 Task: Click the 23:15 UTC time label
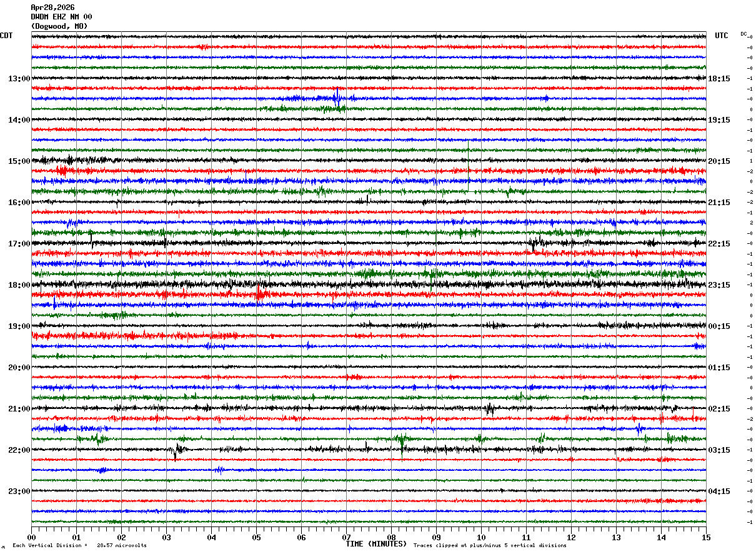coord(719,285)
